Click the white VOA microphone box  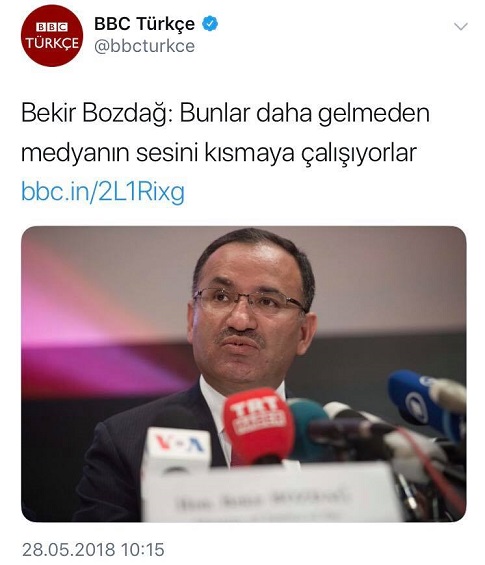click(177, 448)
